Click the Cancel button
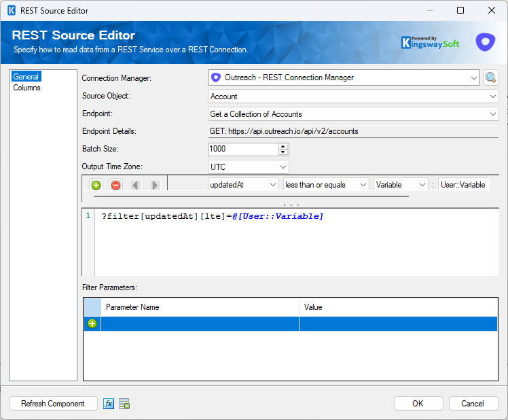This screenshot has width=508, height=420. coord(473,404)
